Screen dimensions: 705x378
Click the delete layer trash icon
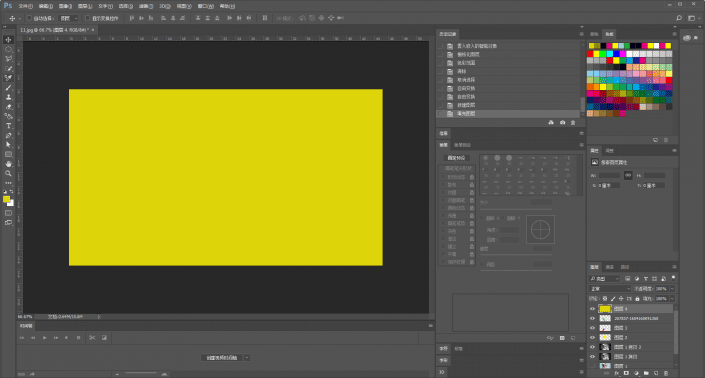666,373
